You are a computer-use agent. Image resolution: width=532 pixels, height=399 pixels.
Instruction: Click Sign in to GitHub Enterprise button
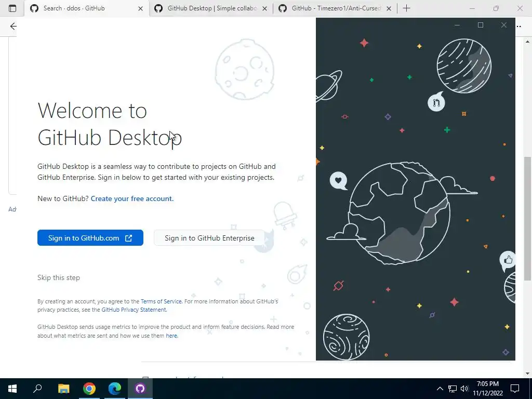coord(209,238)
